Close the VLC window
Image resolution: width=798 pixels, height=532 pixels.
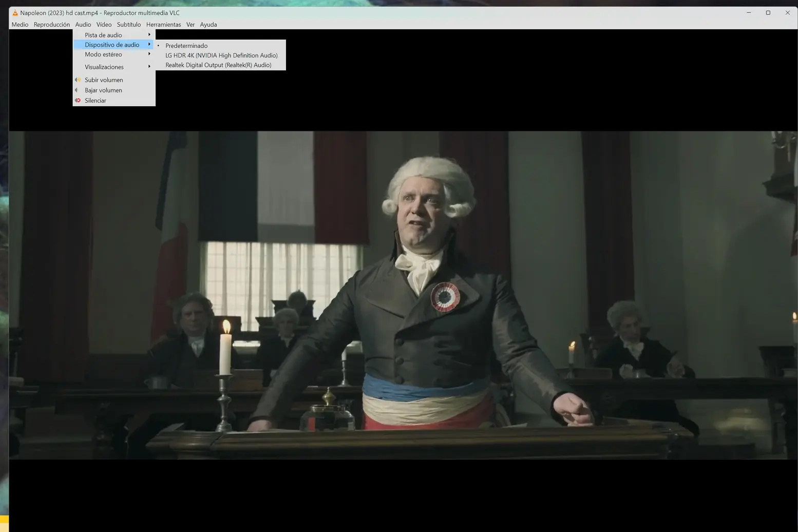[x=788, y=13]
